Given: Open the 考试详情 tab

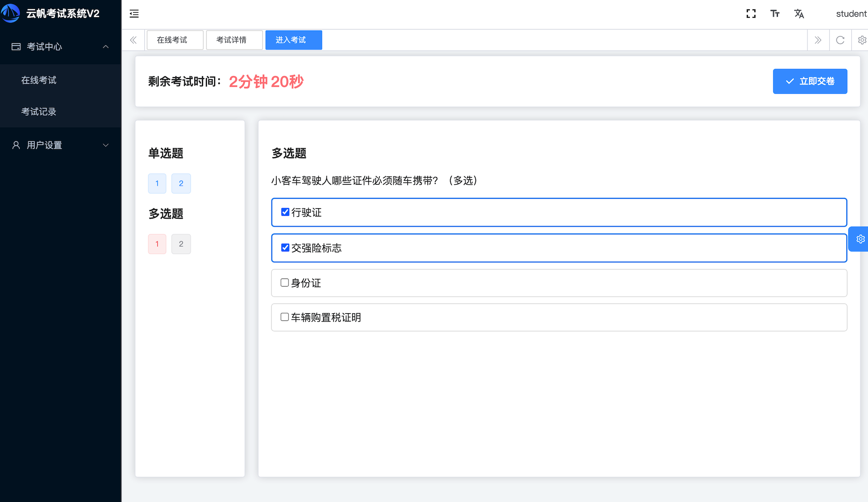Looking at the screenshot, I should [234, 40].
